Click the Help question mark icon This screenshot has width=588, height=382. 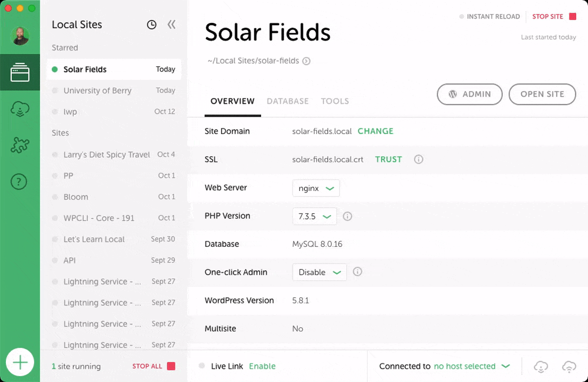pyautogui.click(x=20, y=182)
